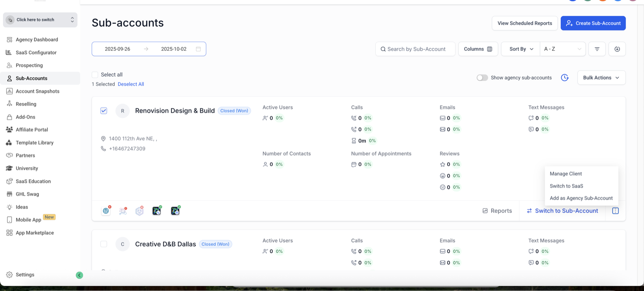The width and height of the screenshot is (644, 291).
Task: Open calendar icon in date range
Action: (x=198, y=49)
